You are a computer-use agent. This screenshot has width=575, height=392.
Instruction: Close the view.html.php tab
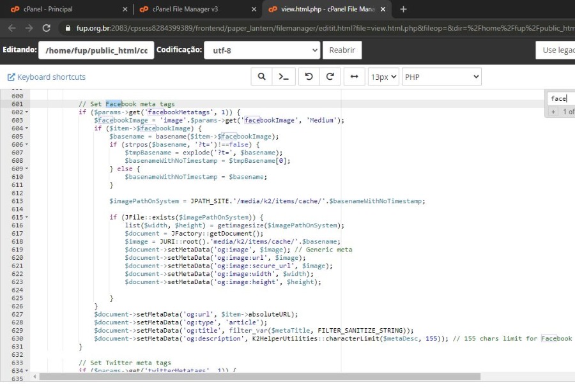click(383, 9)
